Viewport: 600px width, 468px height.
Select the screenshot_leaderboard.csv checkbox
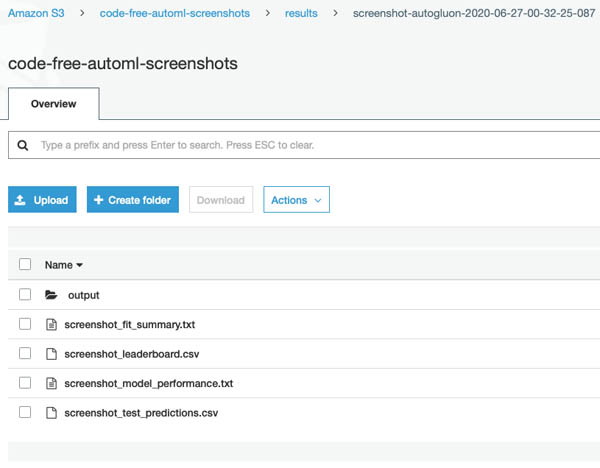pyautogui.click(x=25, y=353)
